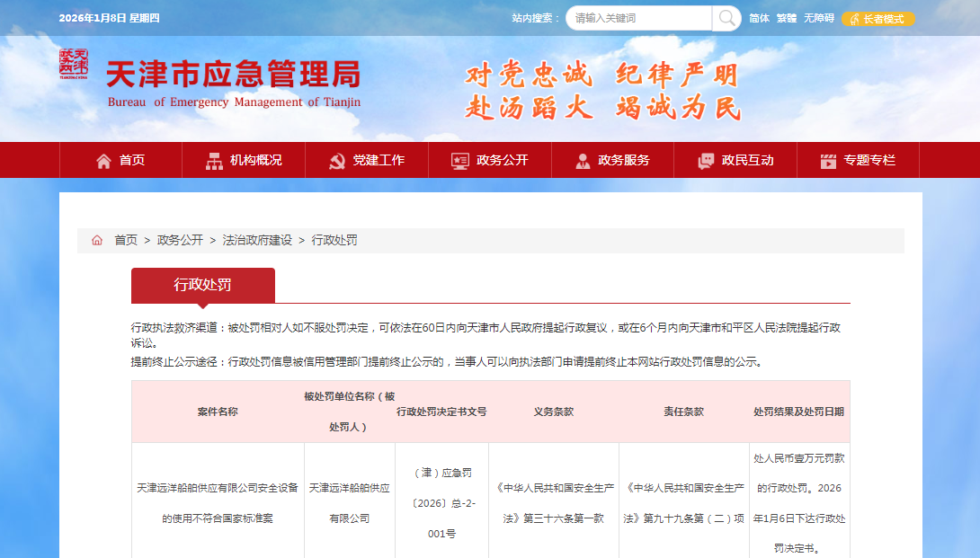Screen dimensions: 980x558
Task: Click the home icon in breadcrumb
Action: point(97,241)
